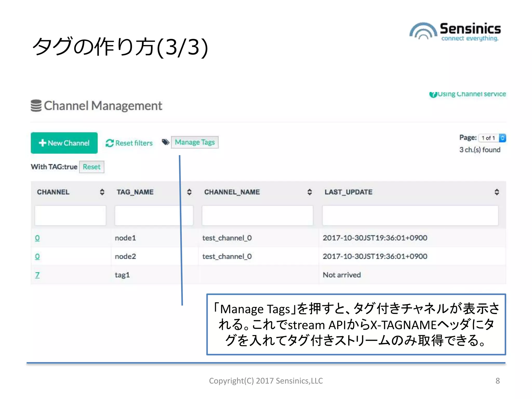Open Manage Tags
Screen dimensions: 532x399
195,142
